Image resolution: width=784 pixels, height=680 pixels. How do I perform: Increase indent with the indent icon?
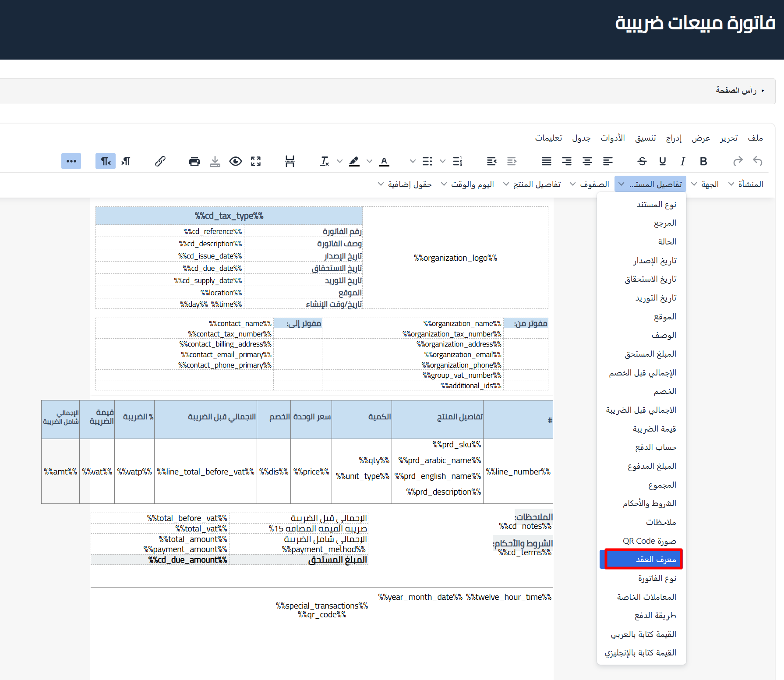pyautogui.click(x=492, y=161)
